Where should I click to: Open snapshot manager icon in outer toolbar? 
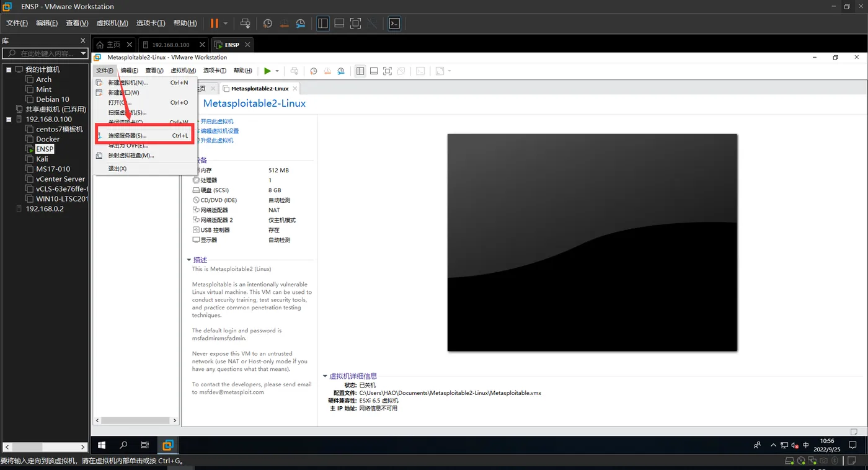point(301,24)
